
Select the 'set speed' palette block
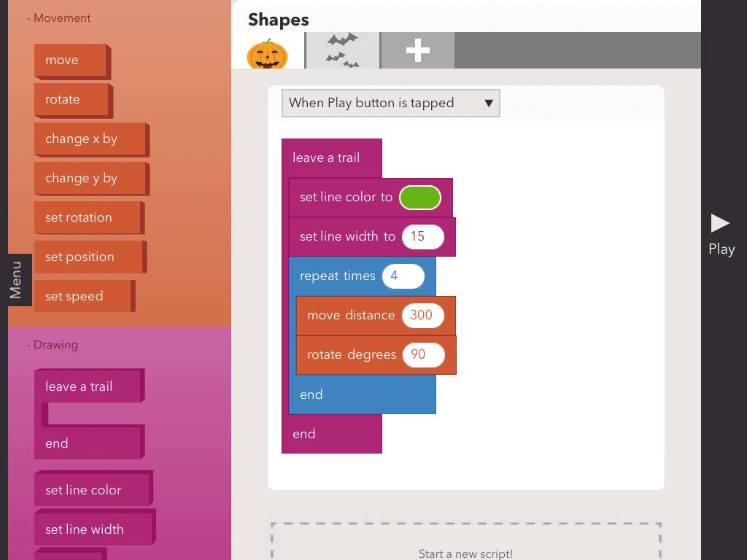click(84, 297)
